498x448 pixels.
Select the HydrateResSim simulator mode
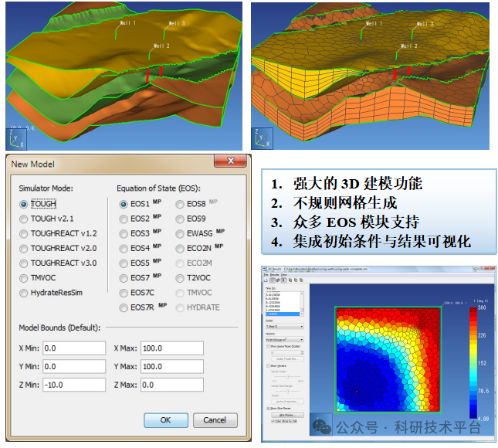click(23, 293)
